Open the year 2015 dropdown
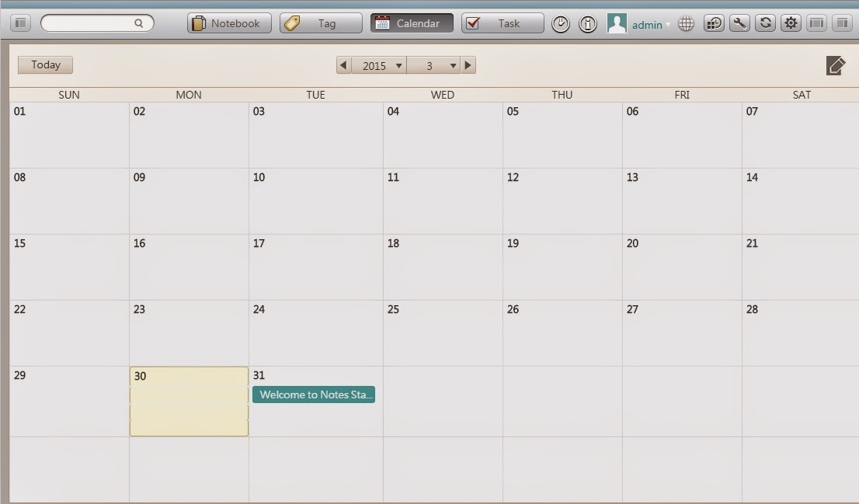This screenshot has height=504, width=859. point(378,65)
